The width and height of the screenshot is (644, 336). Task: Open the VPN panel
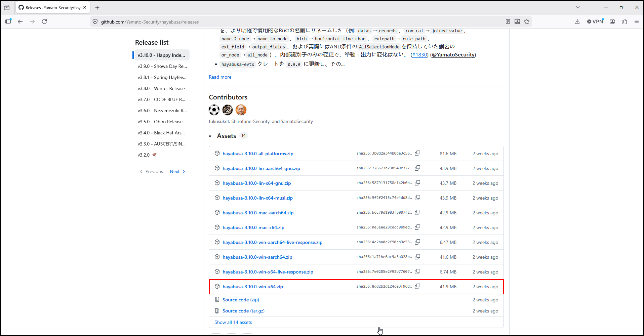595,22
